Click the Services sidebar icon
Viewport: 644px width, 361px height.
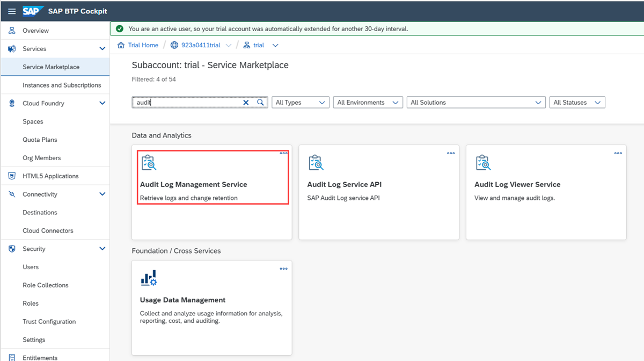12,49
